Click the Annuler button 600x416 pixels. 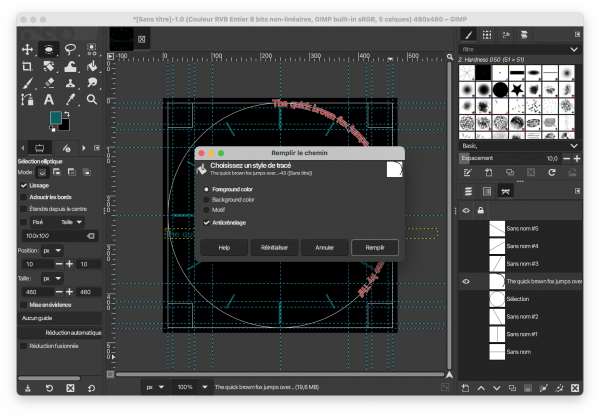click(x=324, y=248)
